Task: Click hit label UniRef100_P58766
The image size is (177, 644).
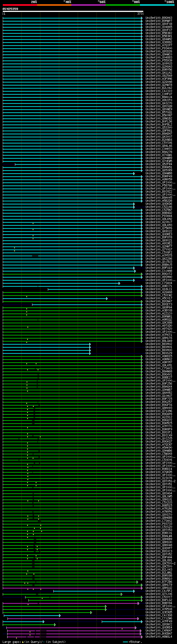Action: [159, 186]
